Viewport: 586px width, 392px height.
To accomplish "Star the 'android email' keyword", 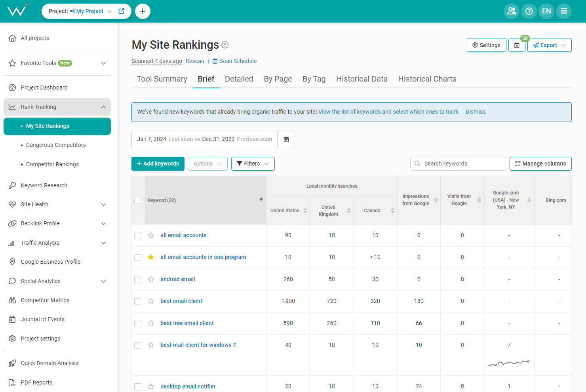I will coord(151,279).
